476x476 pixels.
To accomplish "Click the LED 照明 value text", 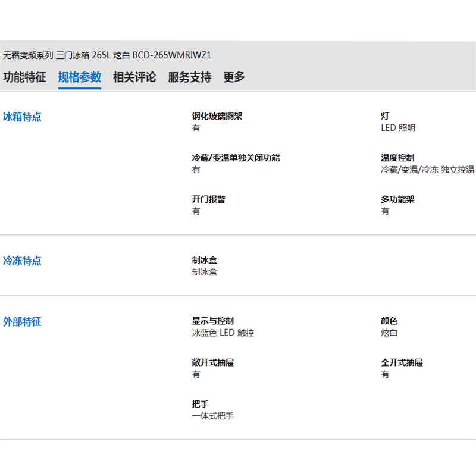I will coord(398,128).
